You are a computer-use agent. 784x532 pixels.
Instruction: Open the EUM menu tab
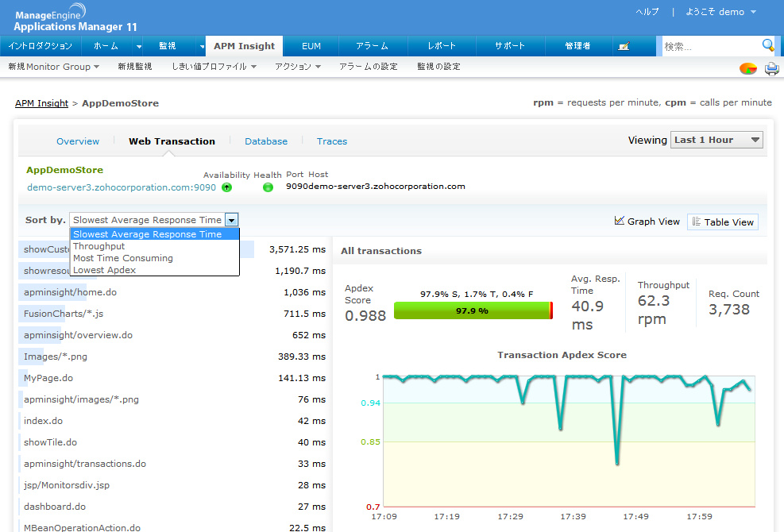(x=311, y=46)
